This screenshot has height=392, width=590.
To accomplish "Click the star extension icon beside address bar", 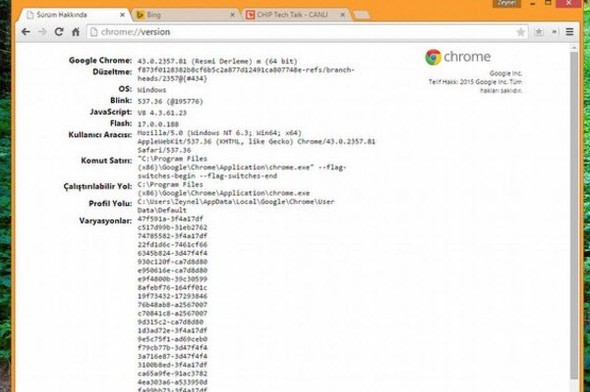I will (x=538, y=32).
